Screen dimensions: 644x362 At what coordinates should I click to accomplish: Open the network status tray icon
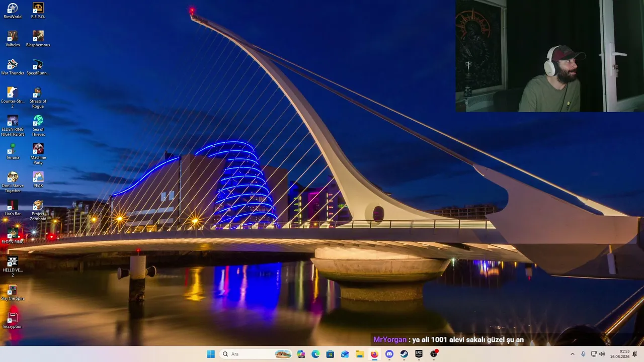(594, 354)
